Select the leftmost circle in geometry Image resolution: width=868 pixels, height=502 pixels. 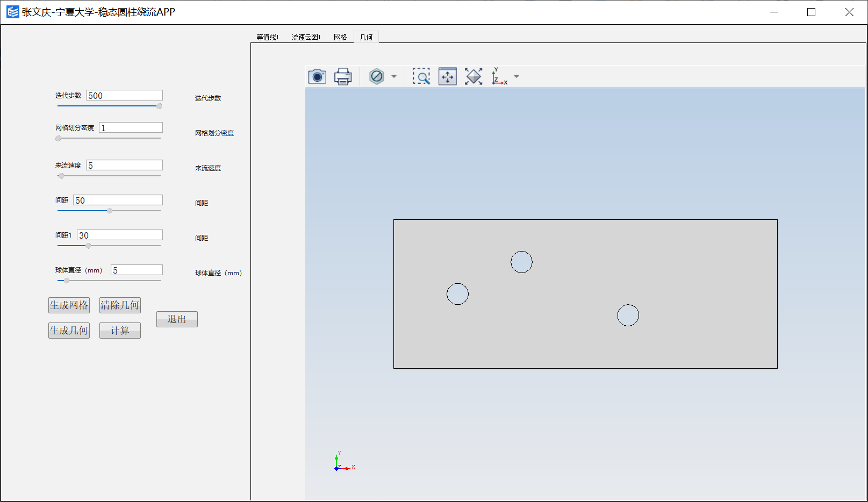pos(457,294)
